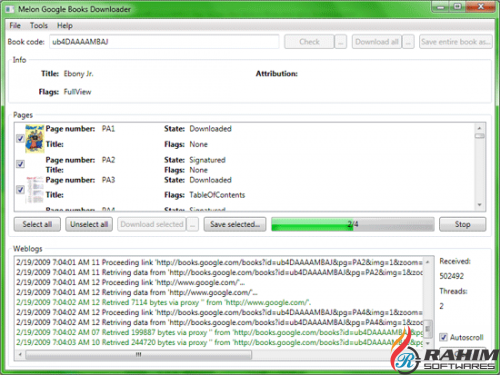Click Weblogs horizontal scroll left arrow
The width and height of the screenshot is (500, 375).
coord(20,354)
